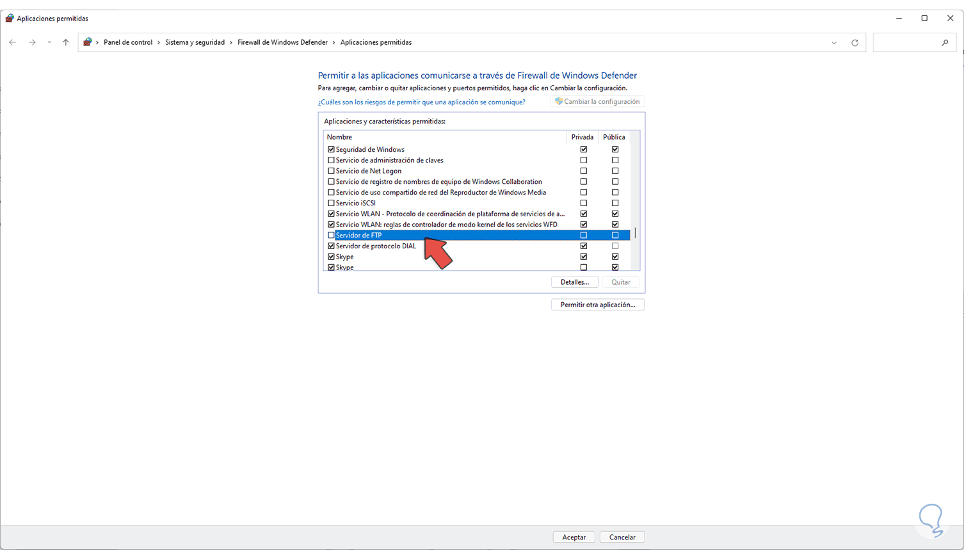Image resolution: width=964 pixels, height=560 pixels.
Task: Go up one level with the up arrow
Action: pyautogui.click(x=65, y=42)
